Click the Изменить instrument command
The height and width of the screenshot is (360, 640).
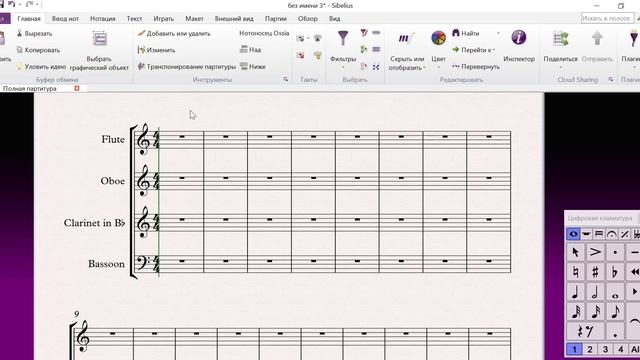[156, 50]
